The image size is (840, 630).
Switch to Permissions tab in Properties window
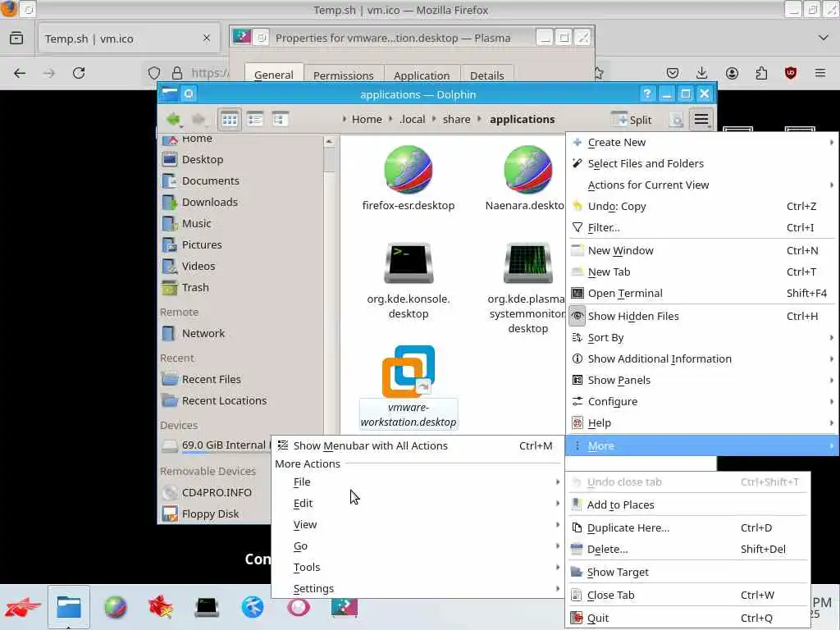coord(344,75)
